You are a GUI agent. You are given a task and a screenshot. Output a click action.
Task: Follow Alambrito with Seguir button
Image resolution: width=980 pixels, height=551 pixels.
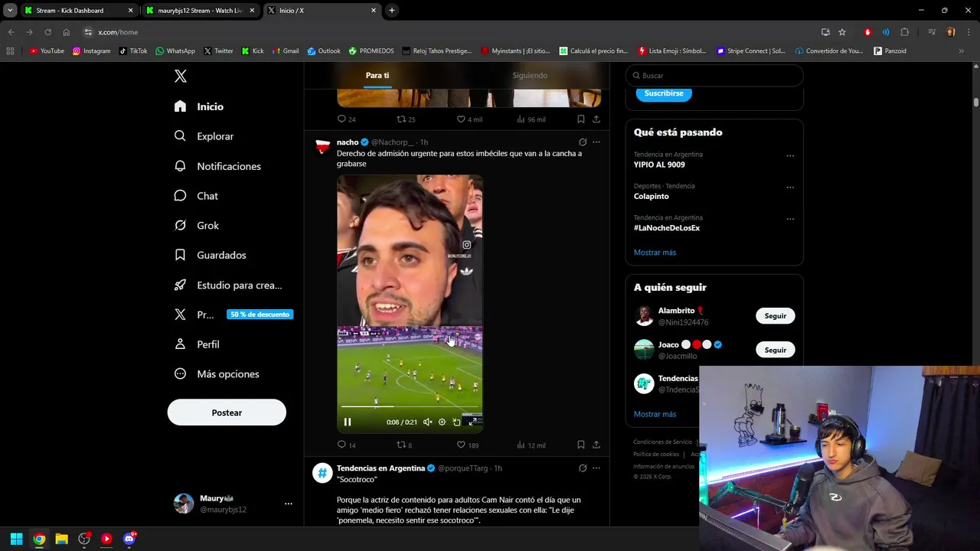pos(775,316)
